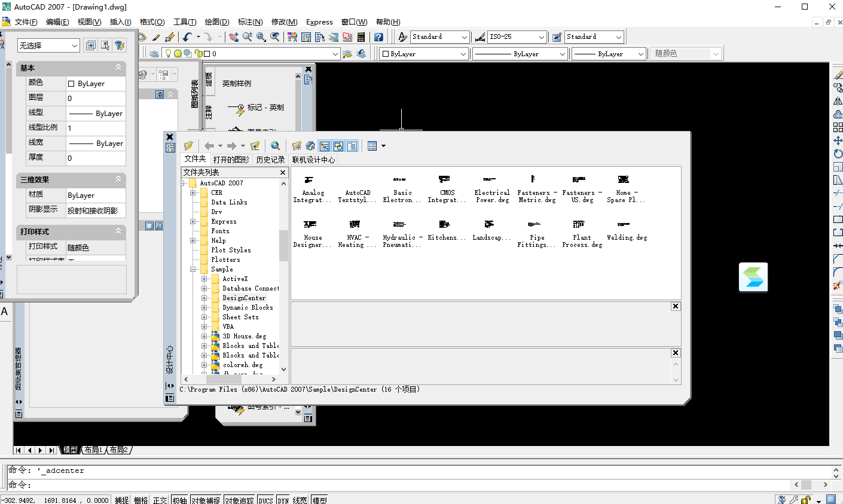This screenshot has height=504, width=843.
Task: Collapse the 基本 properties section
Action: (x=118, y=67)
